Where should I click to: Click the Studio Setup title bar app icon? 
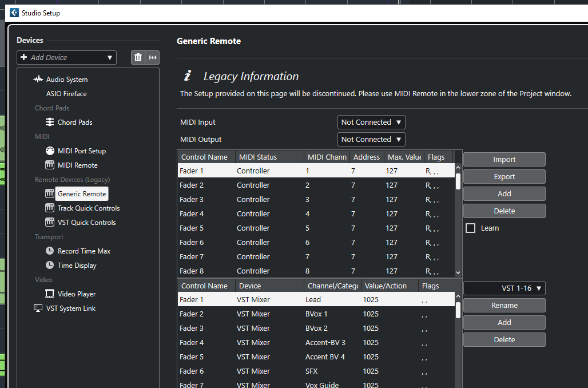click(14, 13)
